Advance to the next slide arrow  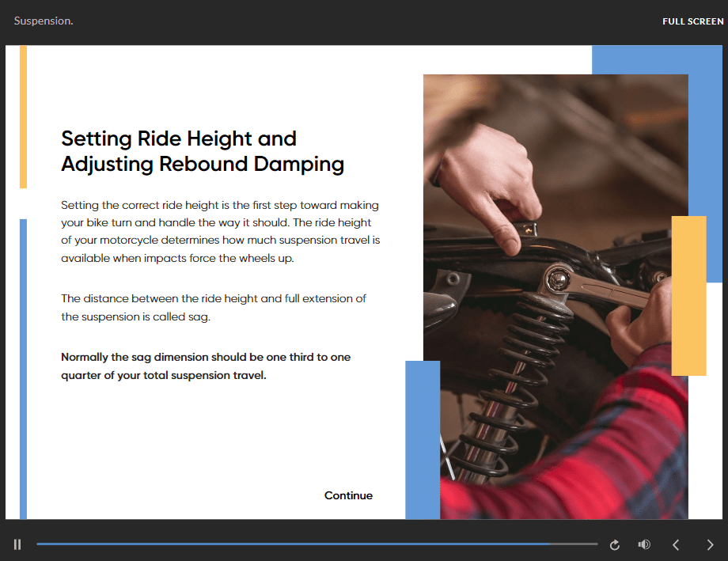(710, 544)
